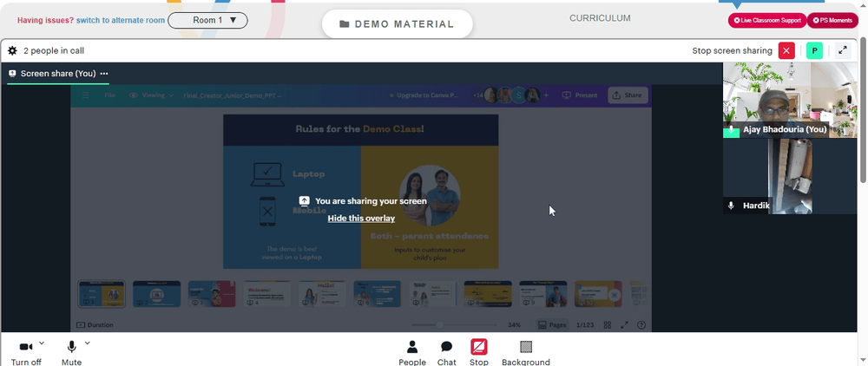Click Live Classroom Support button
Image resolution: width=868 pixels, height=366 pixels.
pyautogui.click(x=766, y=21)
